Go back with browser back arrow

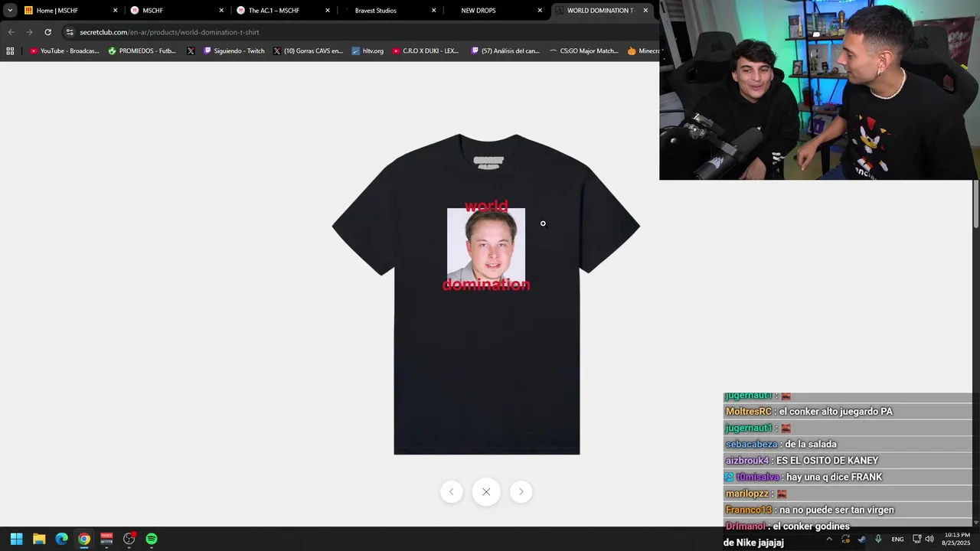coord(11,32)
